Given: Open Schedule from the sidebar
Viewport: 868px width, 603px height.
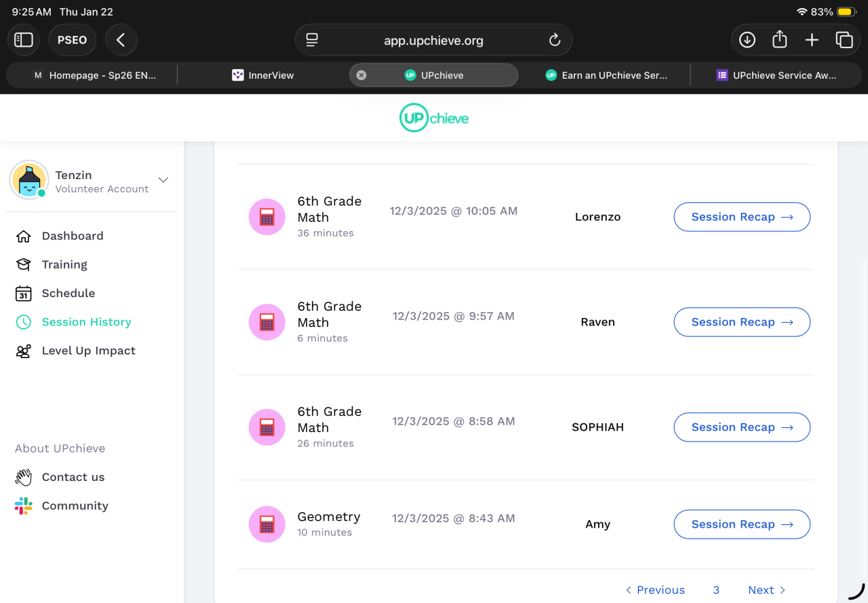Looking at the screenshot, I should (x=68, y=293).
